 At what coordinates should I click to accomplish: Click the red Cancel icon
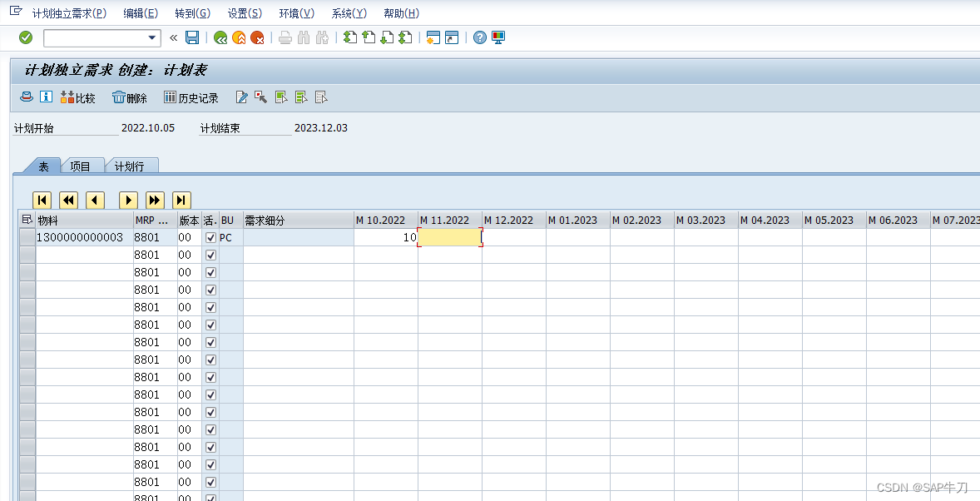click(x=258, y=38)
